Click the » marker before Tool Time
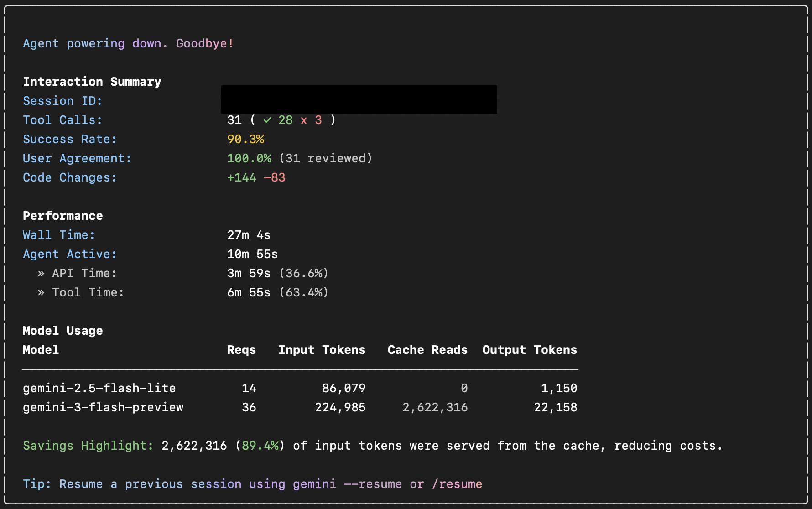Screen dimensions: 812x509 (x=41, y=293)
